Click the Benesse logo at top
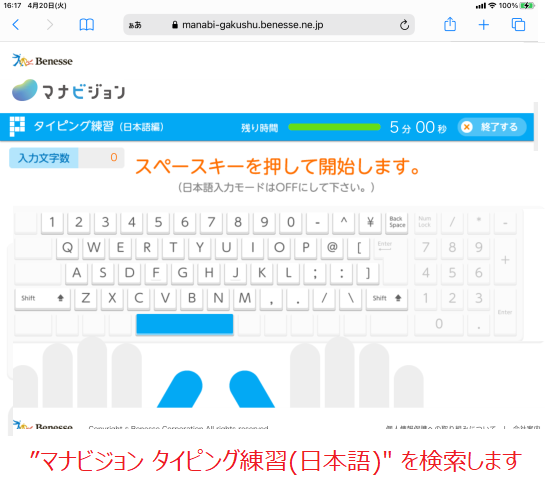The image size is (545, 477). click(x=42, y=60)
